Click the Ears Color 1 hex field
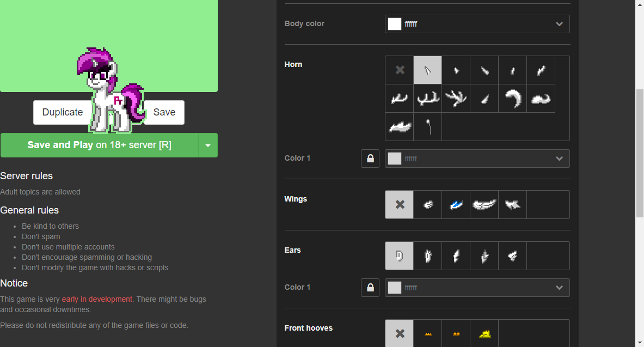644x347 pixels. coord(476,288)
